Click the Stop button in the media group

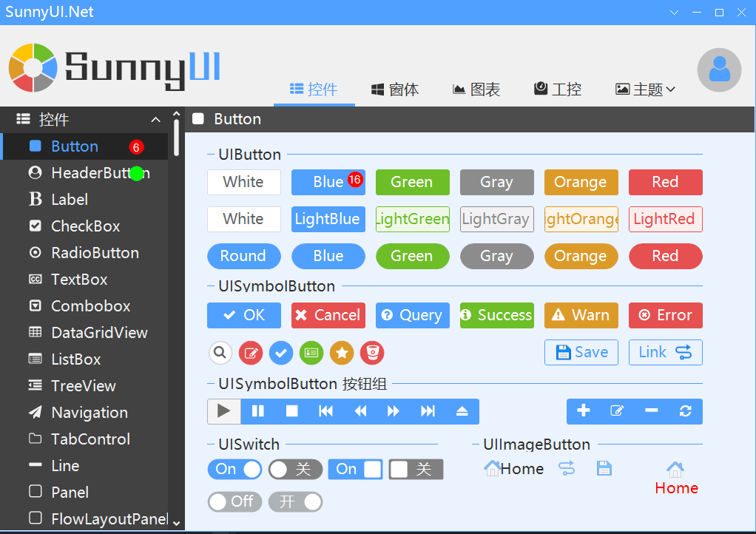pos(291,411)
